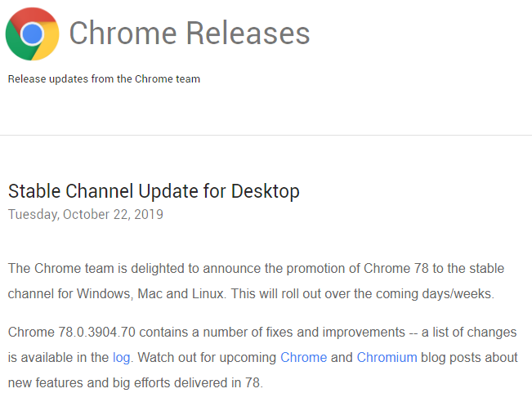The width and height of the screenshot is (532, 402).
Task: Click the 'Release updates from the Chrome team' tagline
Action: 104,79
